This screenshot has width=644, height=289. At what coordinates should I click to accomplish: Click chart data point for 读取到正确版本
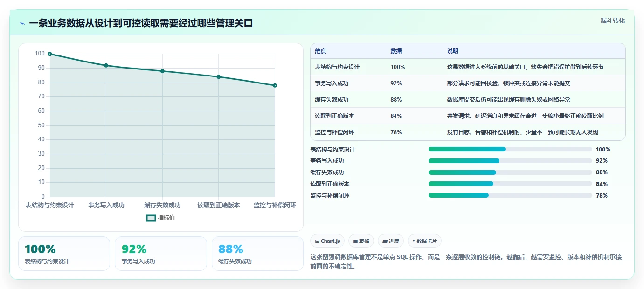219,77
